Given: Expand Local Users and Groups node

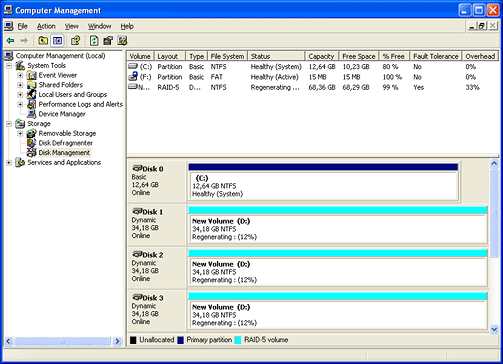Looking at the screenshot, I should point(20,95).
